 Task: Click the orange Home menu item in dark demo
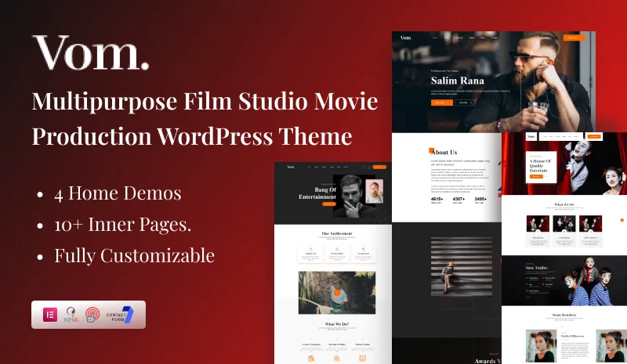(x=310, y=168)
